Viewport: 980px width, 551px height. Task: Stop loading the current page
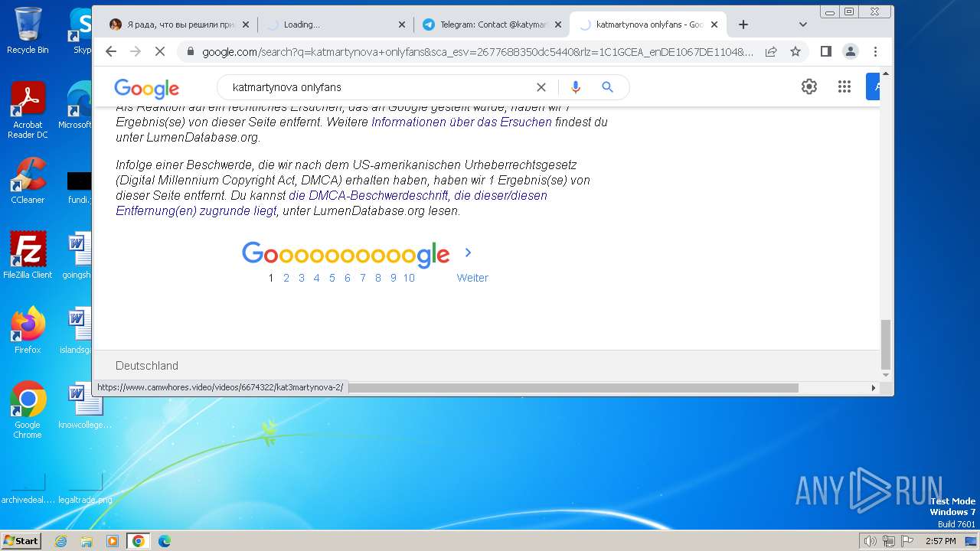pyautogui.click(x=161, y=51)
